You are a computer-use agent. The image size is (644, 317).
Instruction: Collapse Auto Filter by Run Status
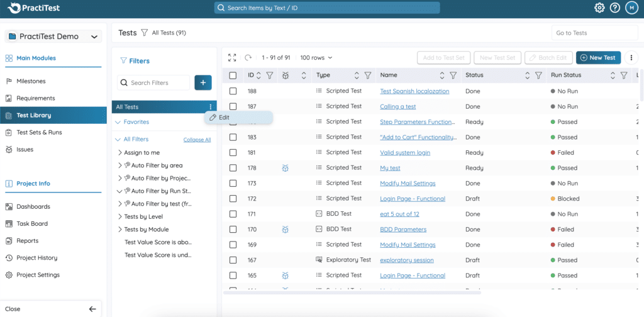pos(120,191)
